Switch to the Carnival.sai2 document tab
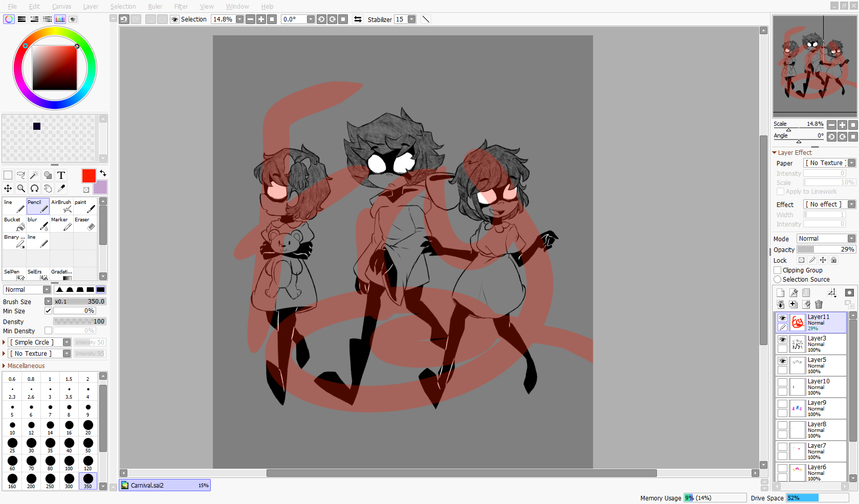 point(165,485)
